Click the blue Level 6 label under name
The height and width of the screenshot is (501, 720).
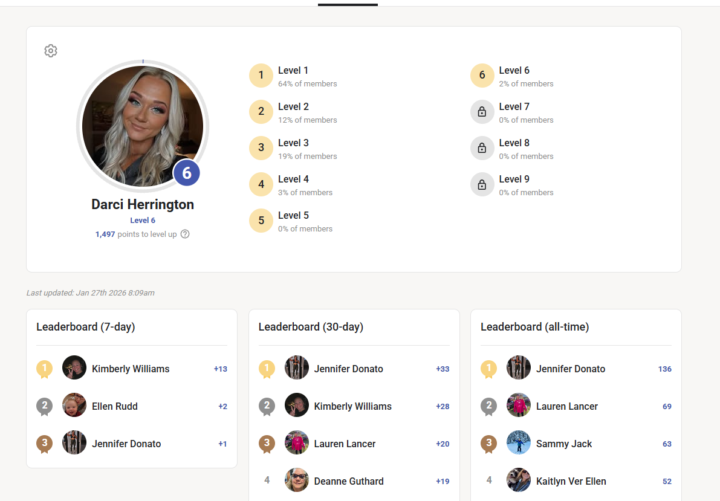[143, 220]
